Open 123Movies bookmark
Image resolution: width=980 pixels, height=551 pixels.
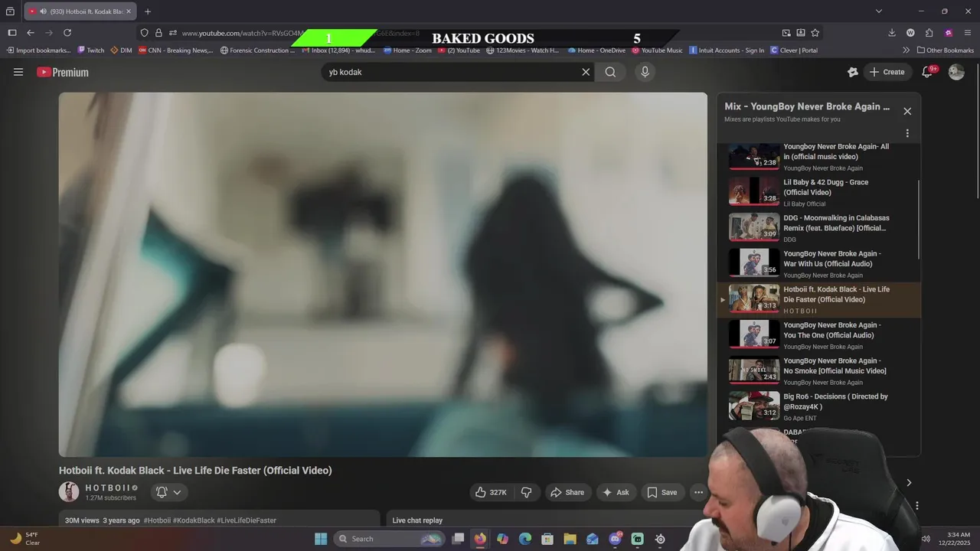[x=522, y=51]
